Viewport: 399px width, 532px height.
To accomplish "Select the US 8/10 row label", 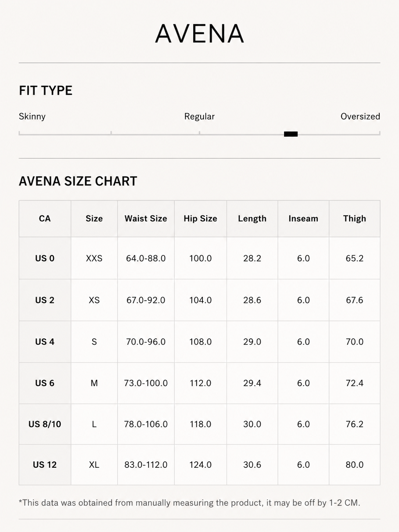I will click(x=45, y=424).
